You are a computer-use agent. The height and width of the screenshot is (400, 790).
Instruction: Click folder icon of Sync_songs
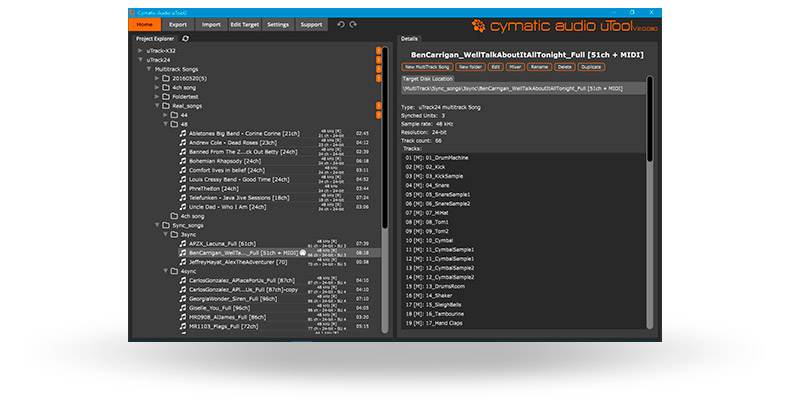pos(166,225)
